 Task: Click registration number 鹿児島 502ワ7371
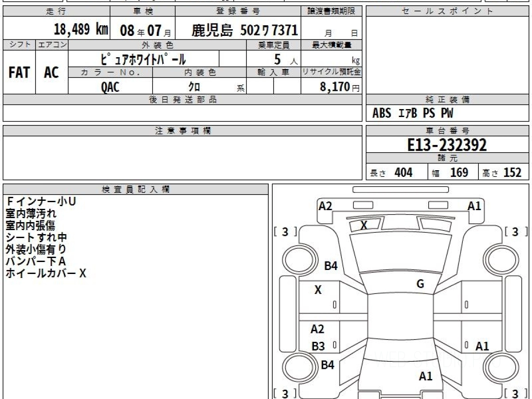coord(245,30)
